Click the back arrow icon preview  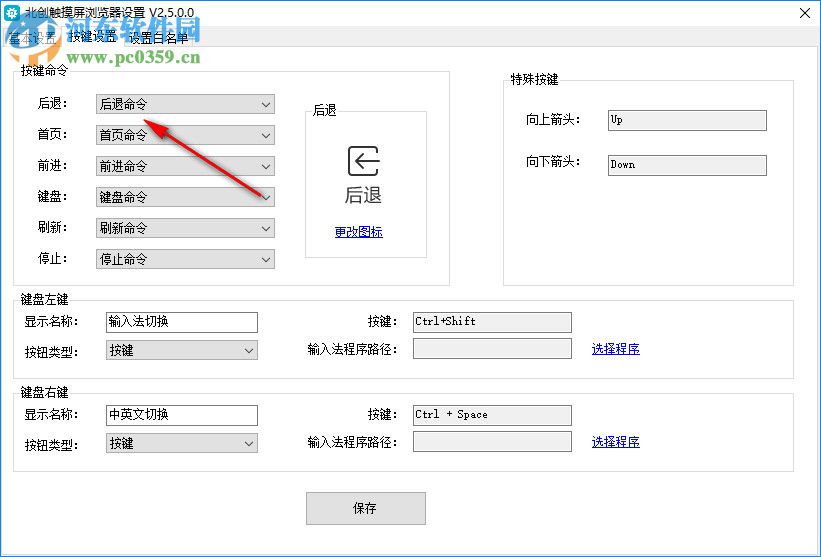pos(363,161)
